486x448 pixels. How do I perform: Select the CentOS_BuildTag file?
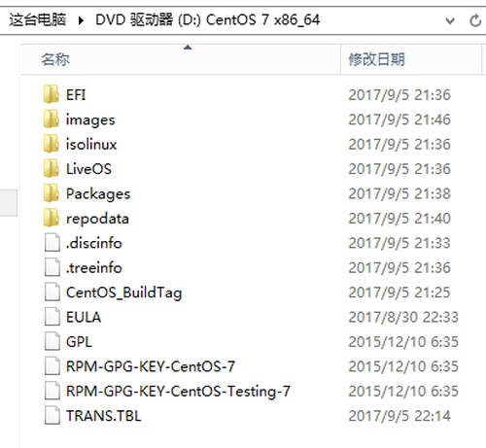[x=123, y=293]
